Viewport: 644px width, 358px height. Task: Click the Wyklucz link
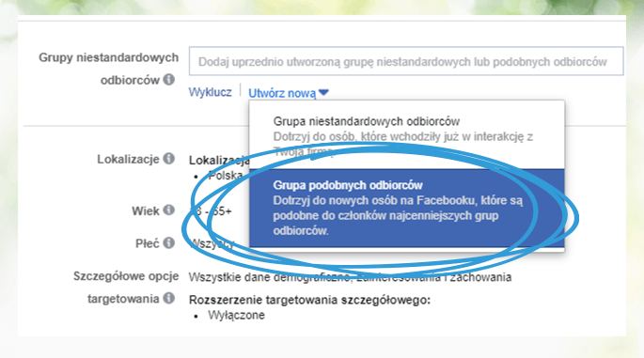click(x=210, y=92)
